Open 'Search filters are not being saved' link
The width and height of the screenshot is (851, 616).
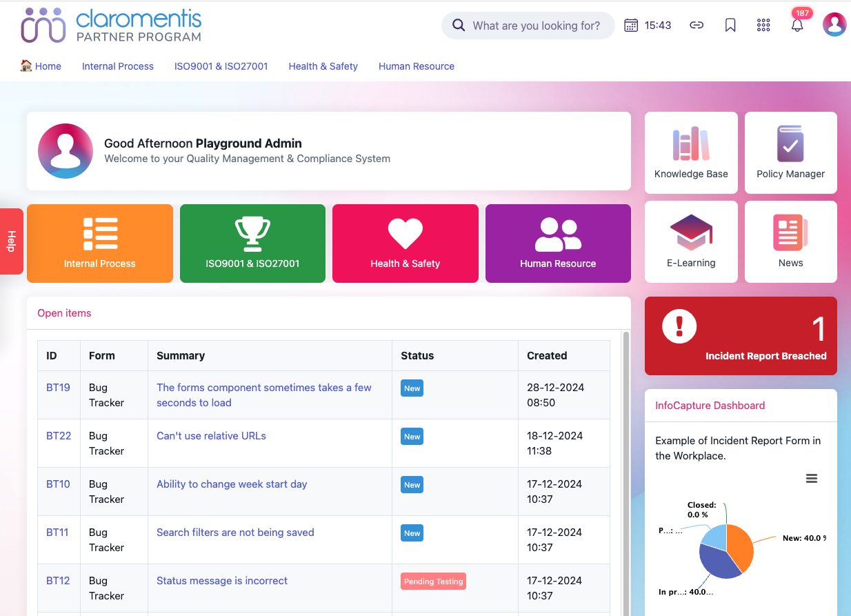(235, 533)
